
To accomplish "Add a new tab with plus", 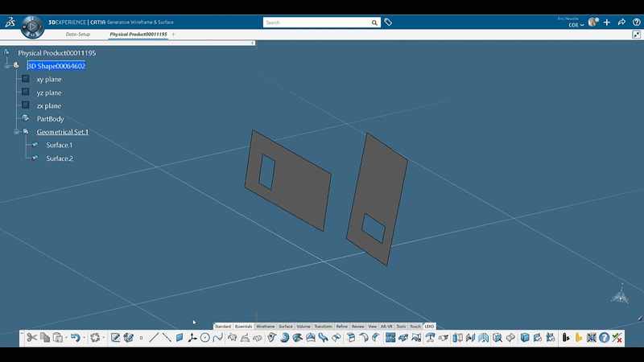I will (173, 35).
